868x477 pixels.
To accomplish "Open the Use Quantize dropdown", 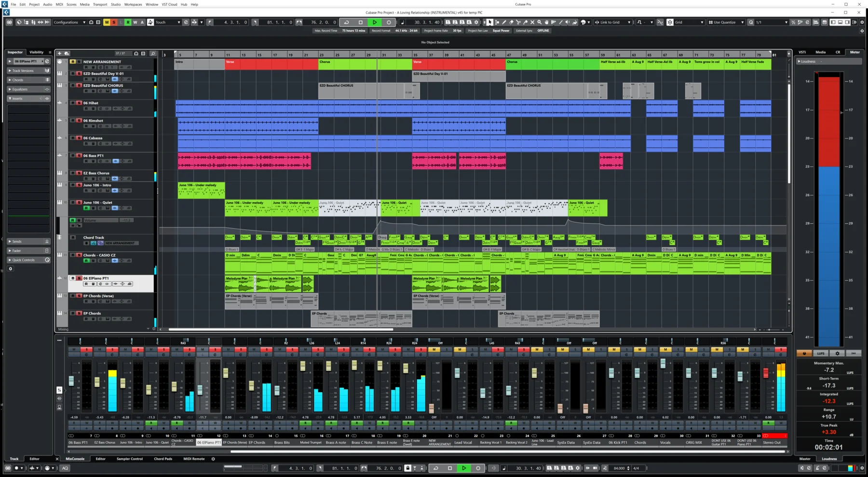I will (x=726, y=22).
